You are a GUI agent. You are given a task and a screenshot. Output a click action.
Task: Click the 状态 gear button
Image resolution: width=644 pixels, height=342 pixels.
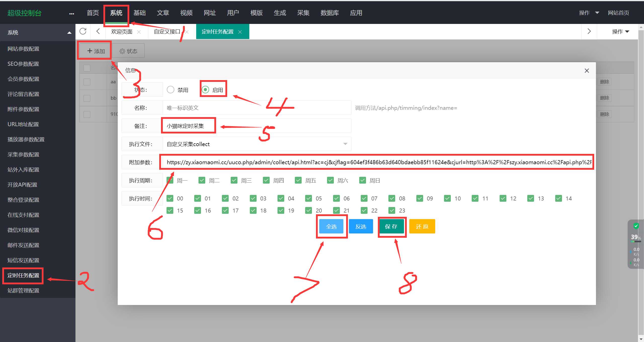pos(128,51)
